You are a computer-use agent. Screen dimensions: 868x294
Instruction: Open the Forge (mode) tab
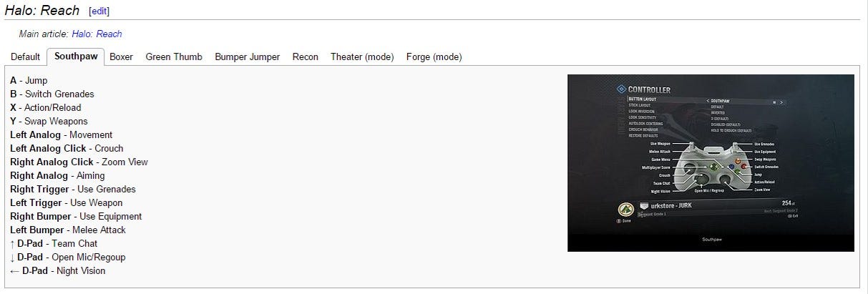point(434,57)
